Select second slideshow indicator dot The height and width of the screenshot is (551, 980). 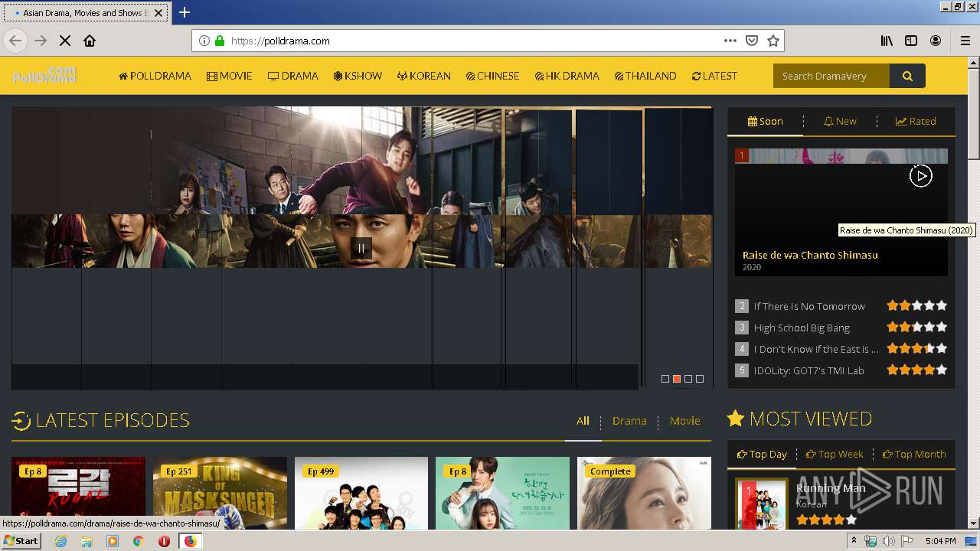click(x=677, y=379)
